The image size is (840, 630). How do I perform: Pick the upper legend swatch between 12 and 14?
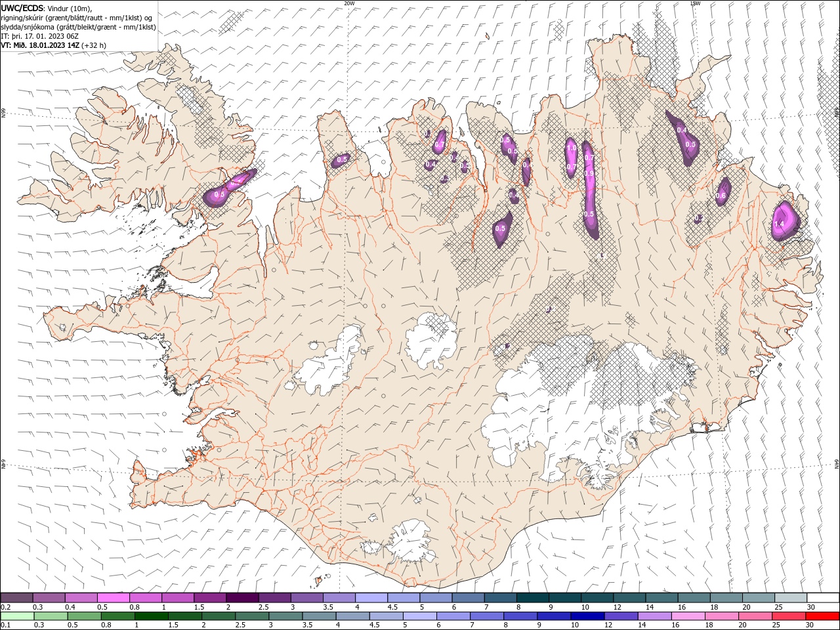tap(630, 598)
